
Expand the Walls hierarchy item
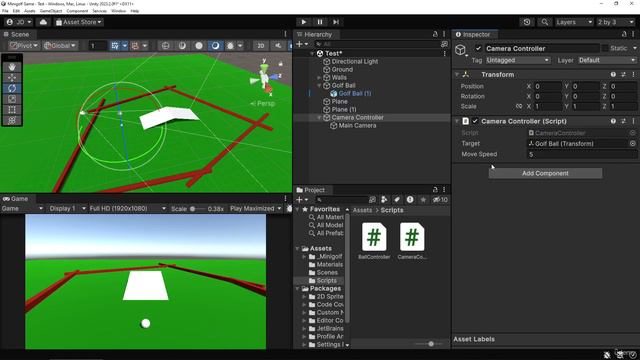319,78
